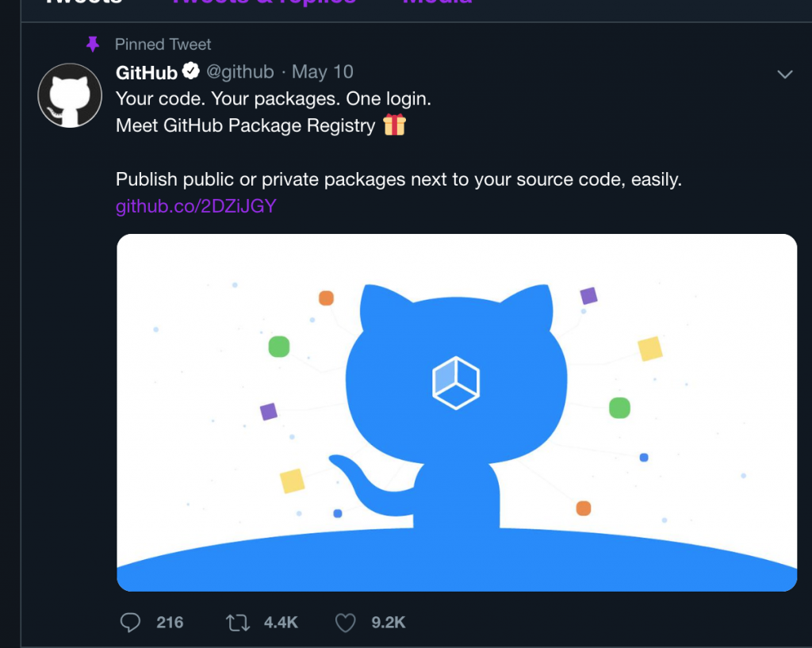Open the tweet via the May 10 timestamp

click(322, 72)
